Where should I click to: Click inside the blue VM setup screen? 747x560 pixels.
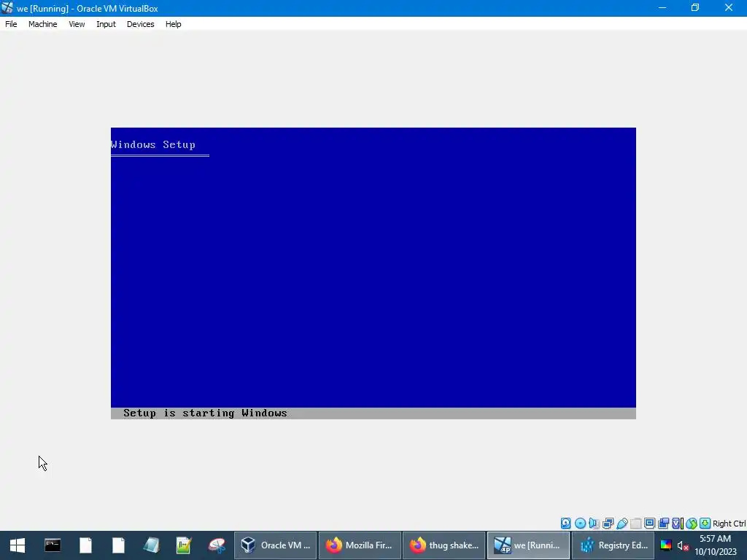tap(373, 273)
